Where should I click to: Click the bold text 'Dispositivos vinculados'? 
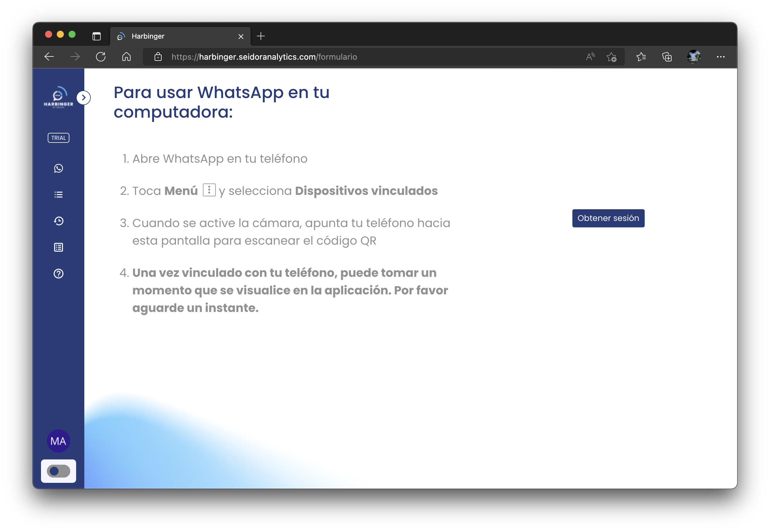pyautogui.click(x=366, y=191)
